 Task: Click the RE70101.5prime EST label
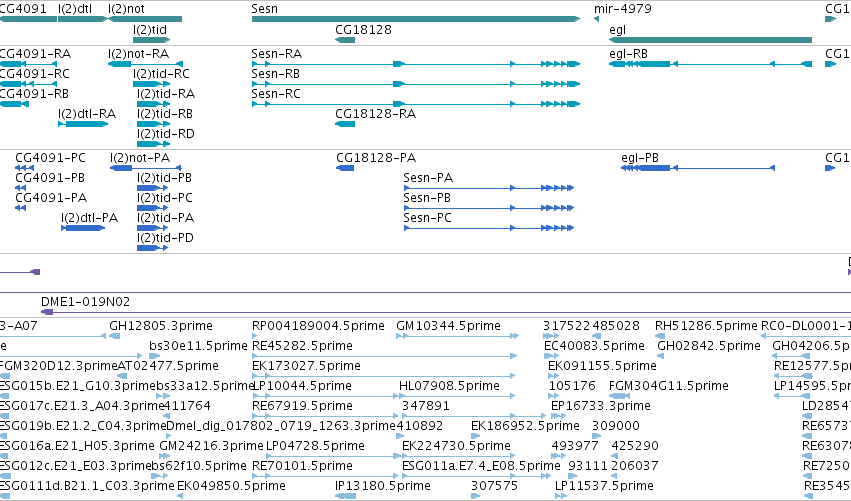click(x=302, y=467)
